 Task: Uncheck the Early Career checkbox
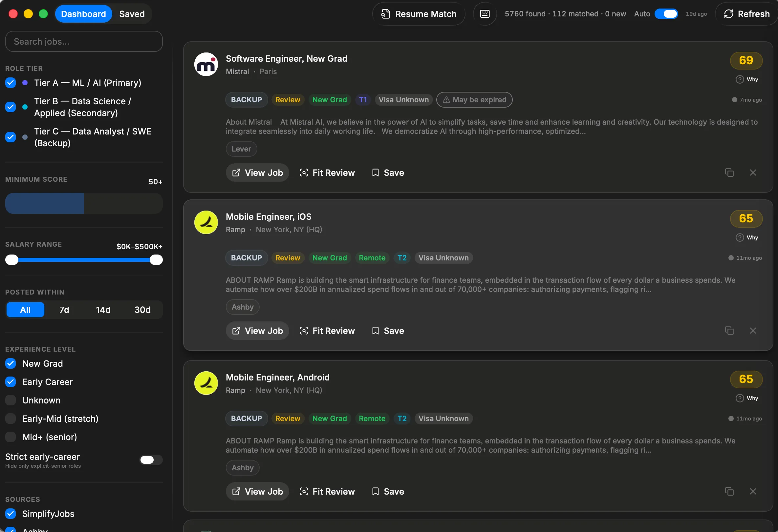[x=11, y=382]
